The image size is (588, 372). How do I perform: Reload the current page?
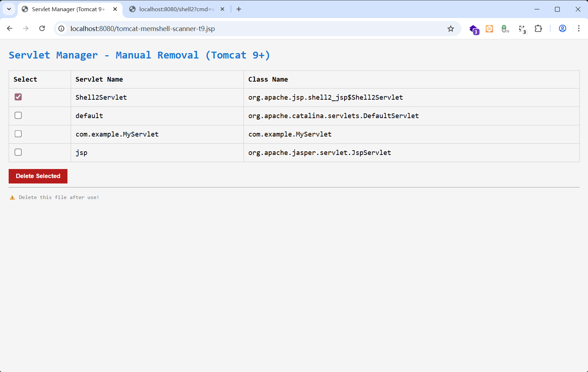point(42,29)
